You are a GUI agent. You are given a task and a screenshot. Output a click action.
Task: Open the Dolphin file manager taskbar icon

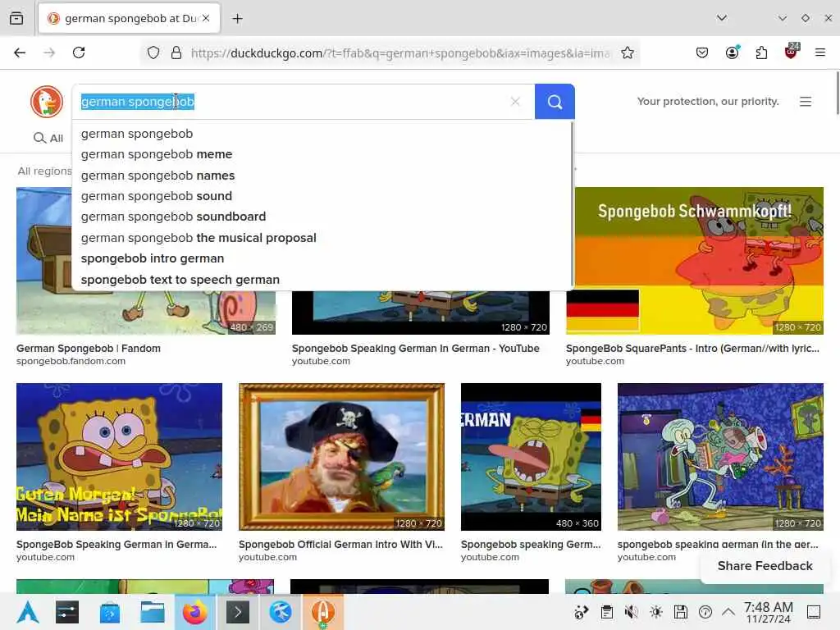pos(152,612)
